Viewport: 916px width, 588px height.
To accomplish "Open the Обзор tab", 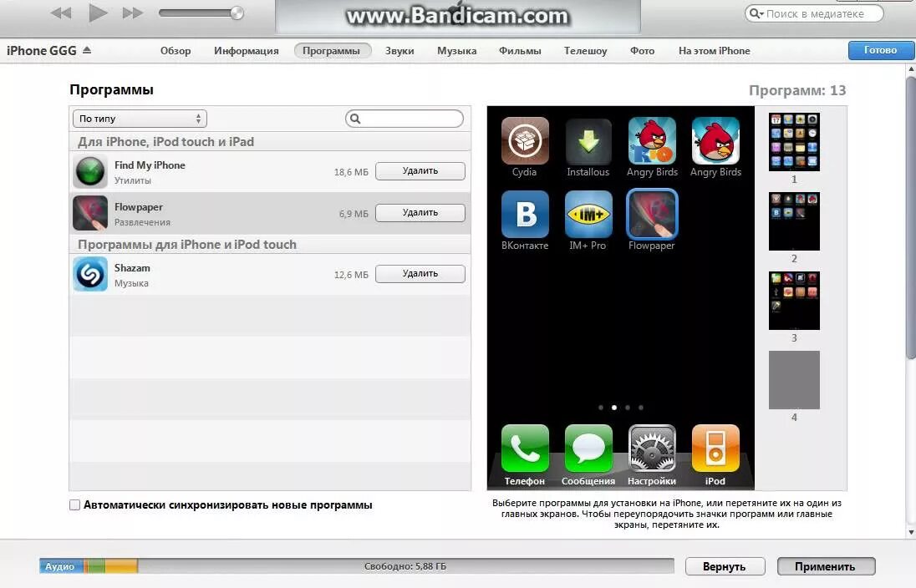I will tap(176, 51).
